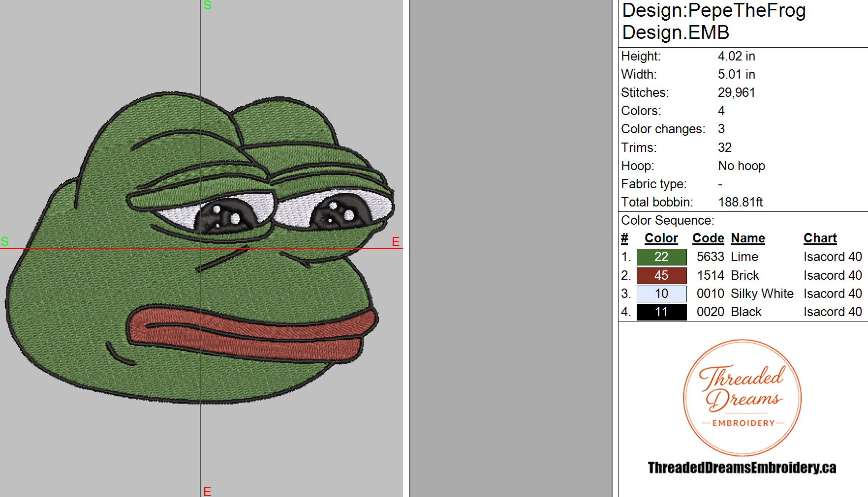868x497 pixels.
Task: Click the Lime color swatch numbered 22
Action: [661, 257]
